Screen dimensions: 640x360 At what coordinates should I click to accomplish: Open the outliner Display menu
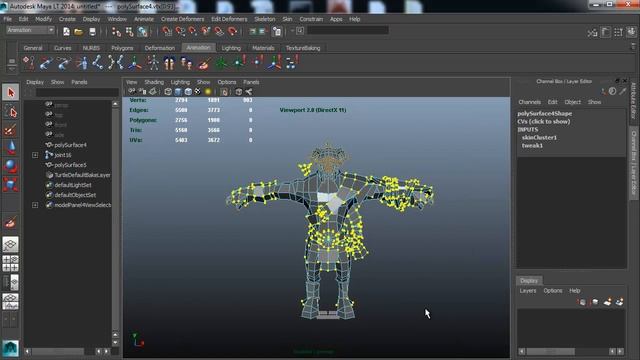[x=35, y=82]
